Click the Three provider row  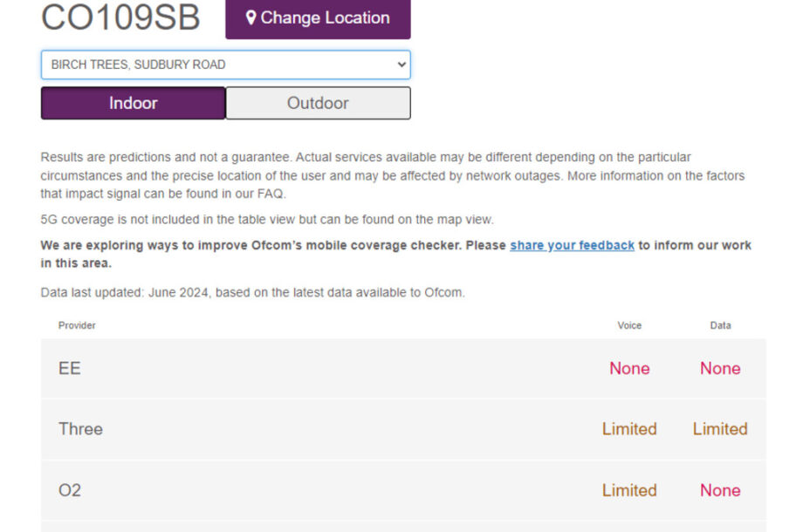coord(403,429)
